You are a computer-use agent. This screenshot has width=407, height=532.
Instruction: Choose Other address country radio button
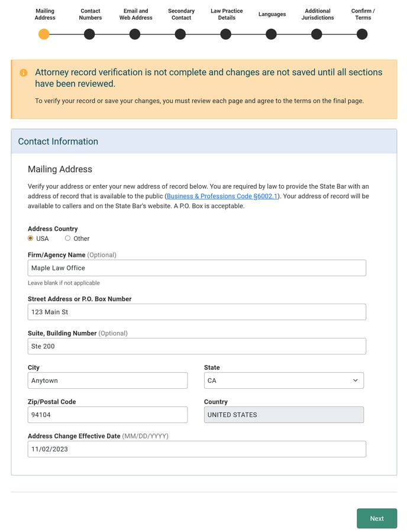(67, 238)
